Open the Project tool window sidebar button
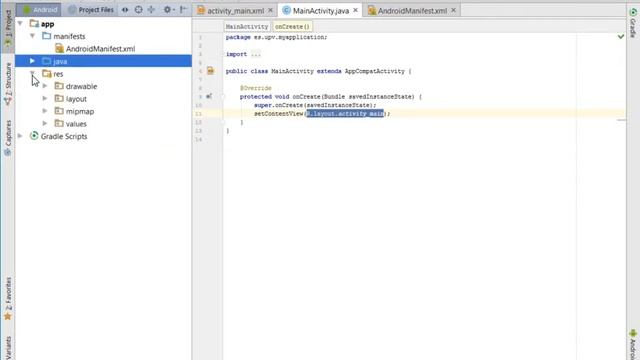The width and height of the screenshot is (640, 360). (x=8, y=29)
